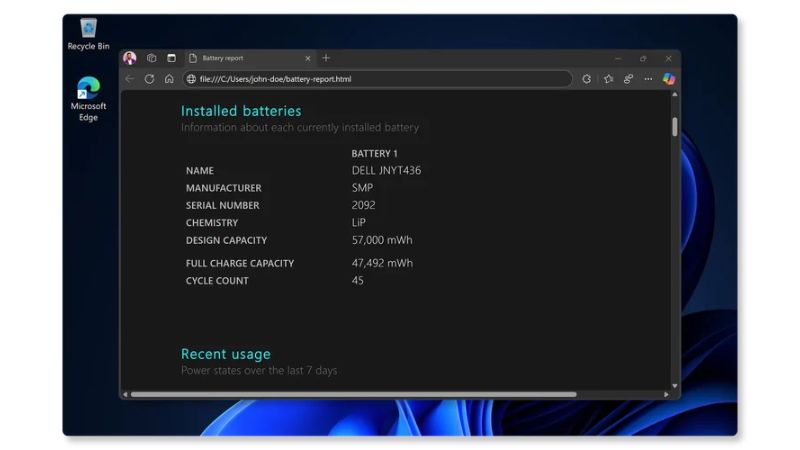Refresh the battery report page

pyautogui.click(x=149, y=79)
